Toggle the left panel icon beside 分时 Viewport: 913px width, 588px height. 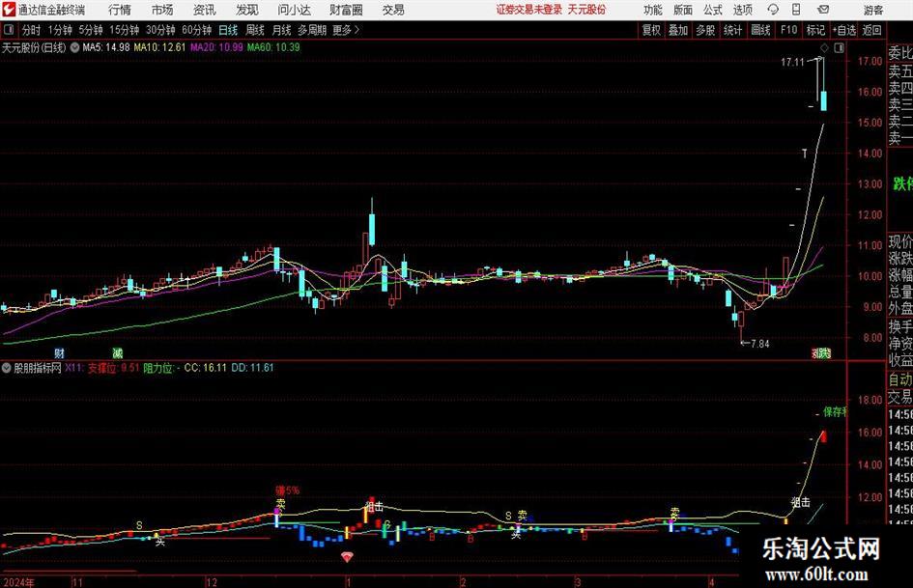coord(8,30)
